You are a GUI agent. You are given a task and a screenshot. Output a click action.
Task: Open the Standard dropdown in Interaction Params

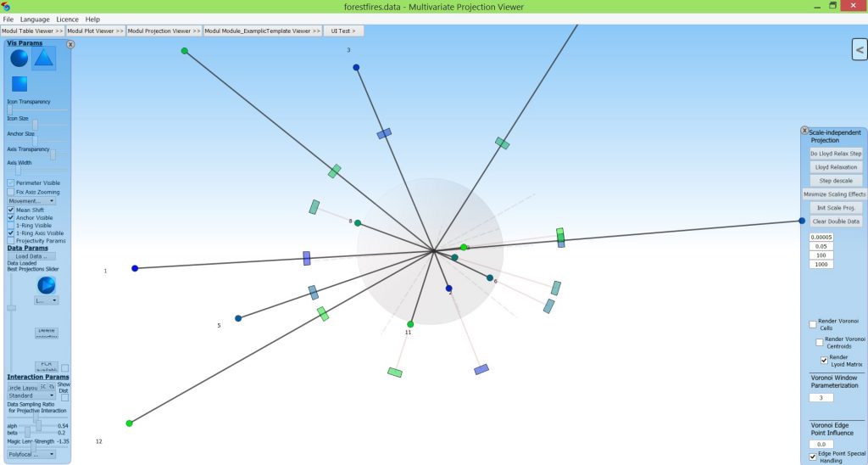tap(31, 395)
